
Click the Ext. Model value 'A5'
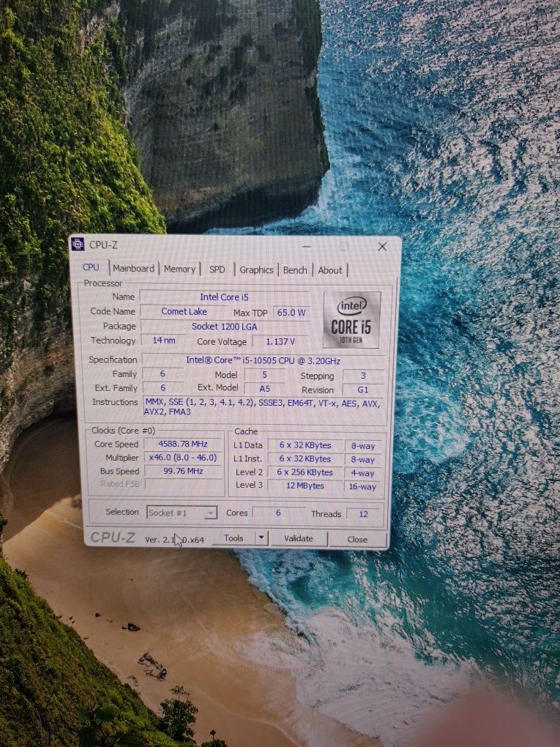tap(265, 389)
